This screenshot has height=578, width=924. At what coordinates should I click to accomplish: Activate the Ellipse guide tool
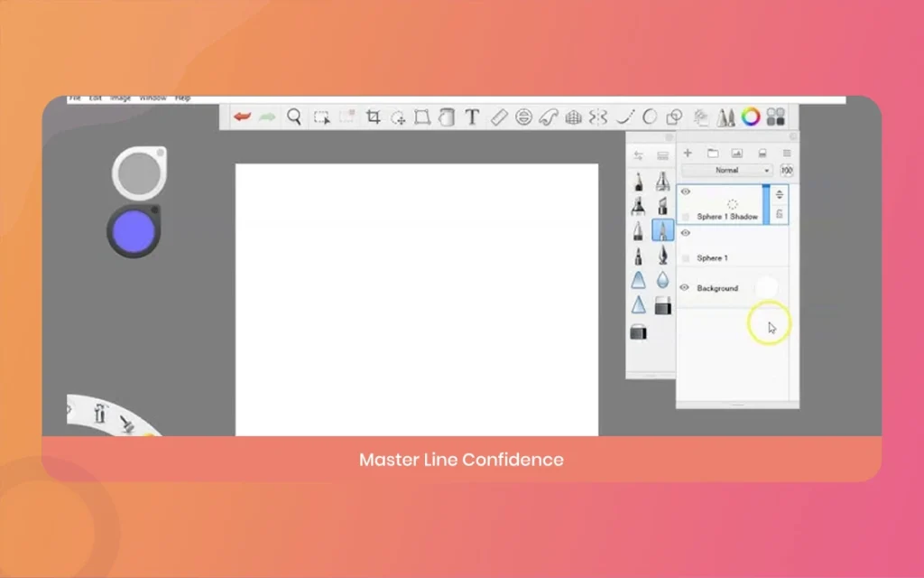coord(523,117)
